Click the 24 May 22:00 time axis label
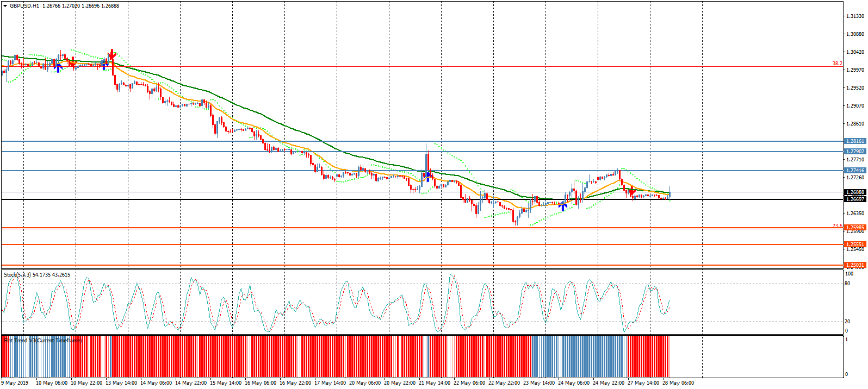Image resolution: width=868 pixels, height=389 pixels. tap(609, 383)
